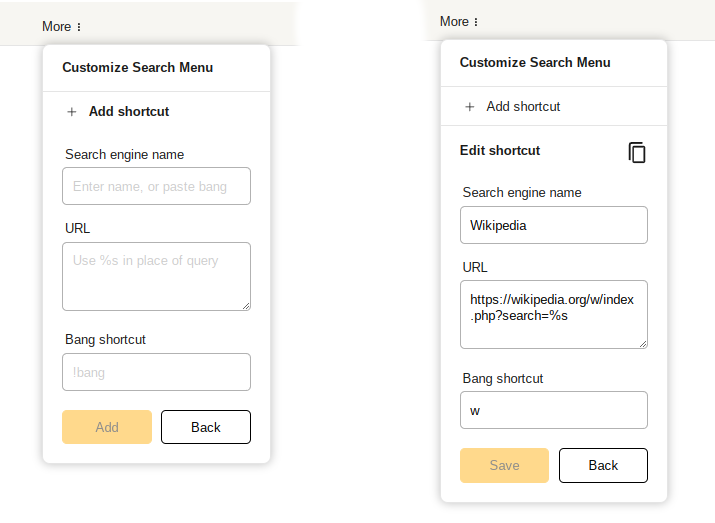Select the Edit shortcut heading
Viewport: 715px width, 523px height.
500,151
